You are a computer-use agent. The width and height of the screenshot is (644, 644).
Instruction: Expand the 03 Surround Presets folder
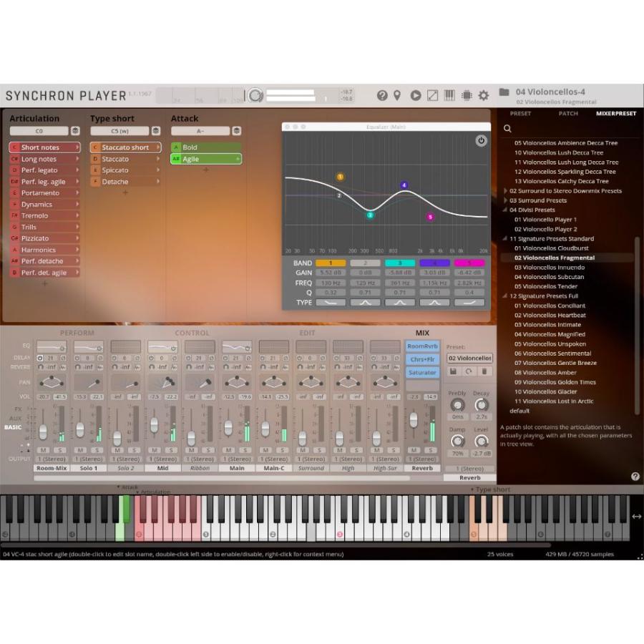coord(506,200)
